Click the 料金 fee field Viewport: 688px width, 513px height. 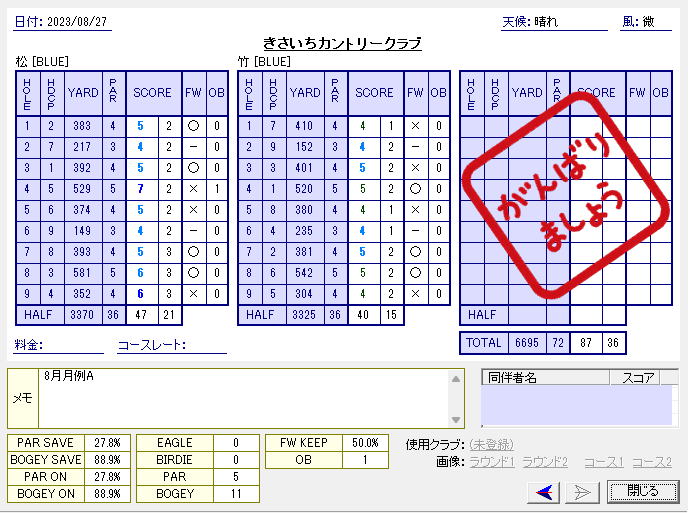click(x=58, y=345)
